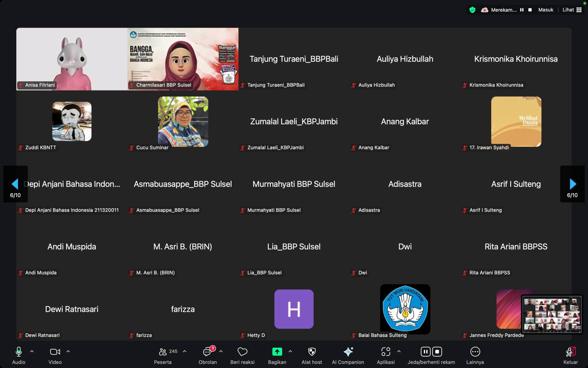The height and width of the screenshot is (368, 588).
Task: Select Cucu Suminar participant video tile
Action: (183, 122)
